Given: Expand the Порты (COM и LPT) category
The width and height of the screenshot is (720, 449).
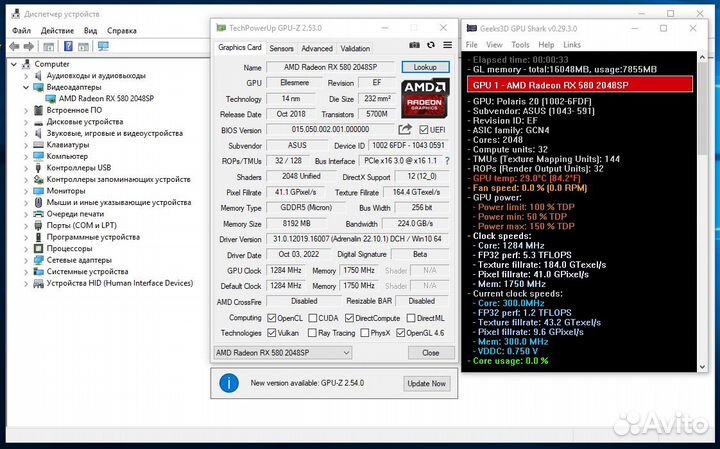Looking at the screenshot, I should (26, 225).
